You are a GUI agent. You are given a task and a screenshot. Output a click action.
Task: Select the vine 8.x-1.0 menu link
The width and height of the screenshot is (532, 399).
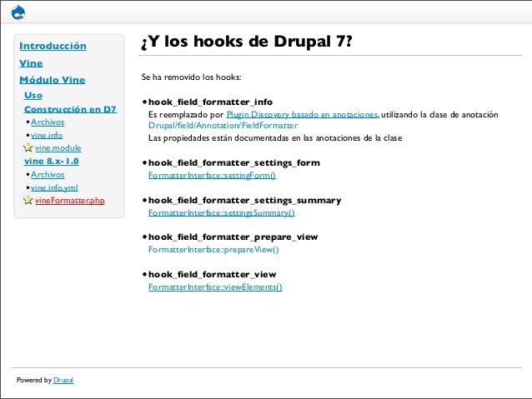point(51,162)
